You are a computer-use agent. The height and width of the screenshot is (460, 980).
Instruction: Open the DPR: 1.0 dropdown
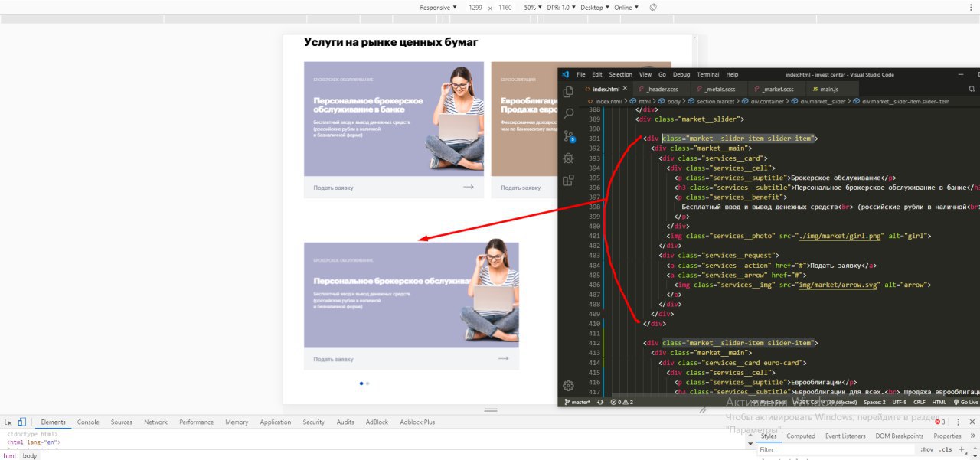point(561,7)
